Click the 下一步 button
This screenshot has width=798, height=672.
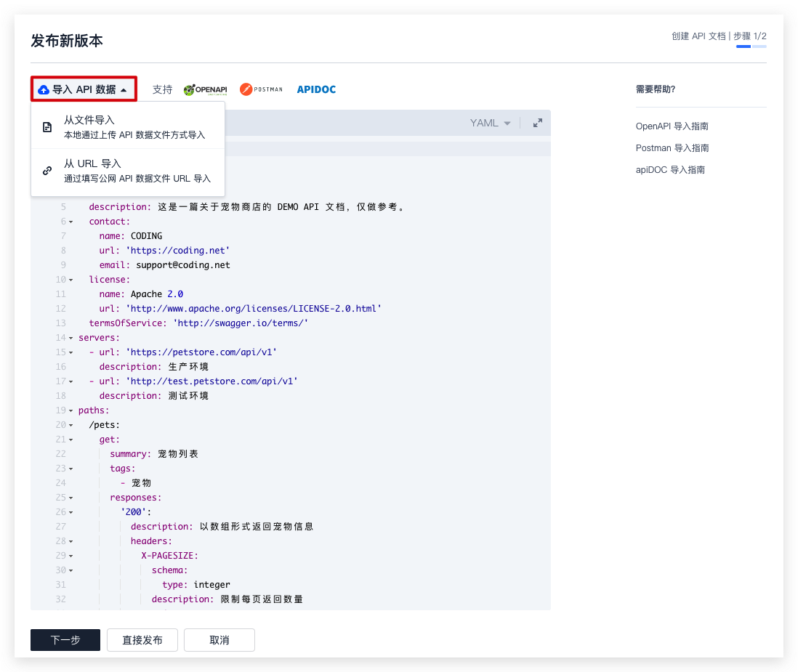pos(65,640)
